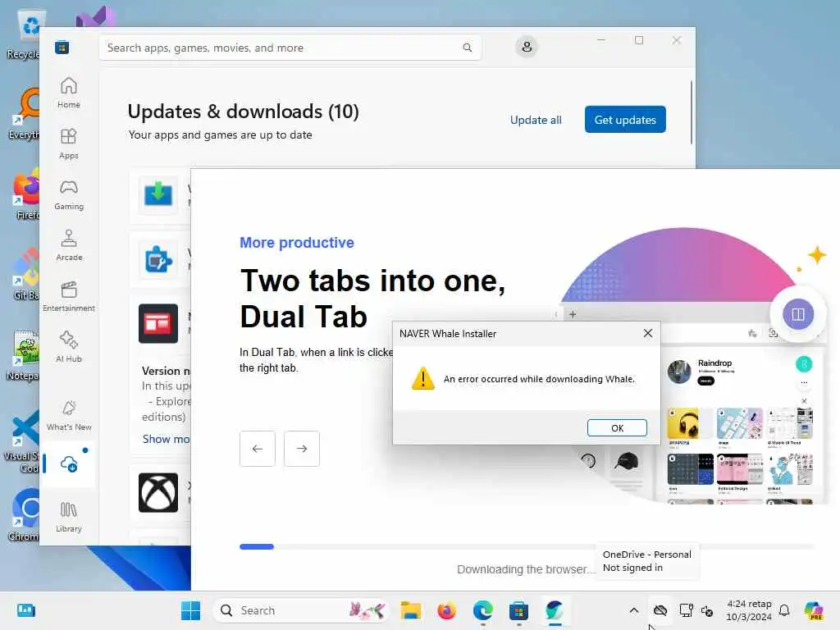Open Library in Store sidebar
The image size is (840, 630).
[69, 517]
